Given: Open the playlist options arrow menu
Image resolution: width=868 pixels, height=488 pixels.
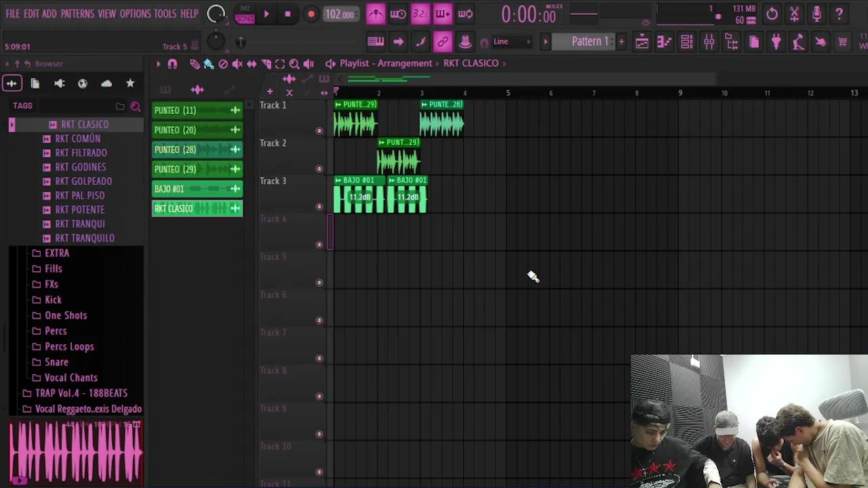Looking at the screenshot, I should (x=158, y=64).
